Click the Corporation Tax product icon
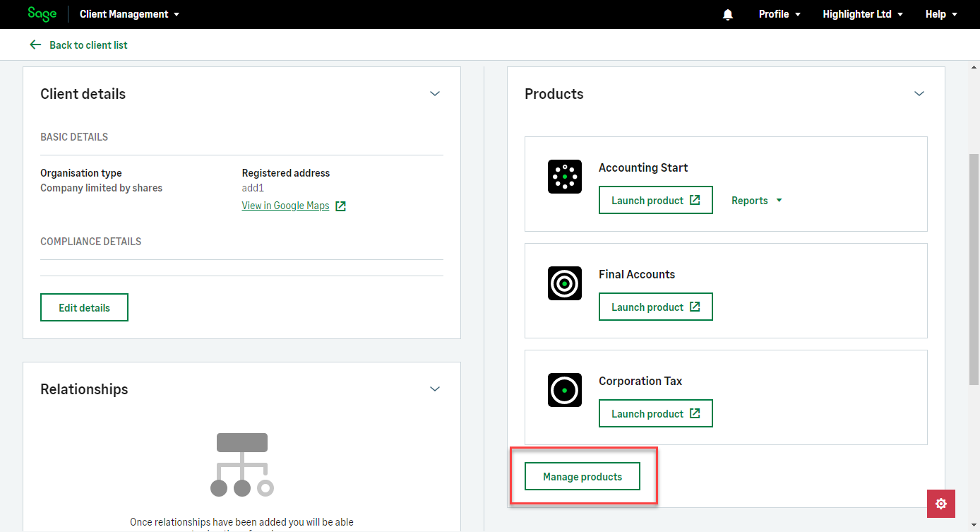 [x=564, y=390]
